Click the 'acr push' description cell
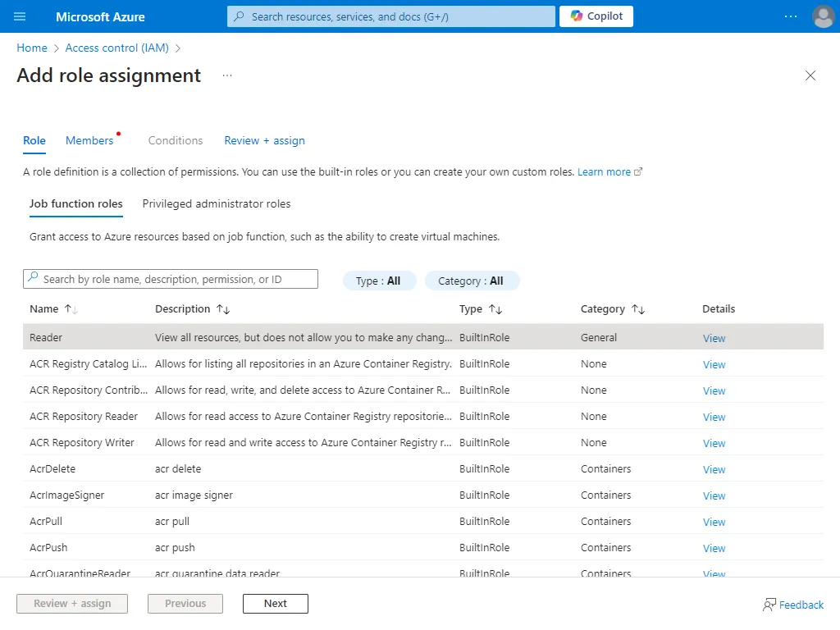The width and height of the screenshot is (840, 630). [x=175, y=547]
